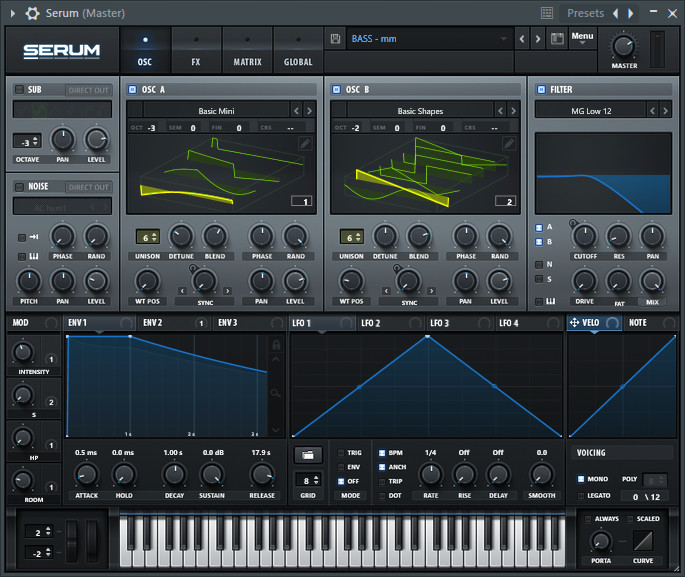Image resolution: width=685 pixels, height=577 pixels.
Task: Toggle LFO BPM sync checkbox
Action: pos(382,453)
